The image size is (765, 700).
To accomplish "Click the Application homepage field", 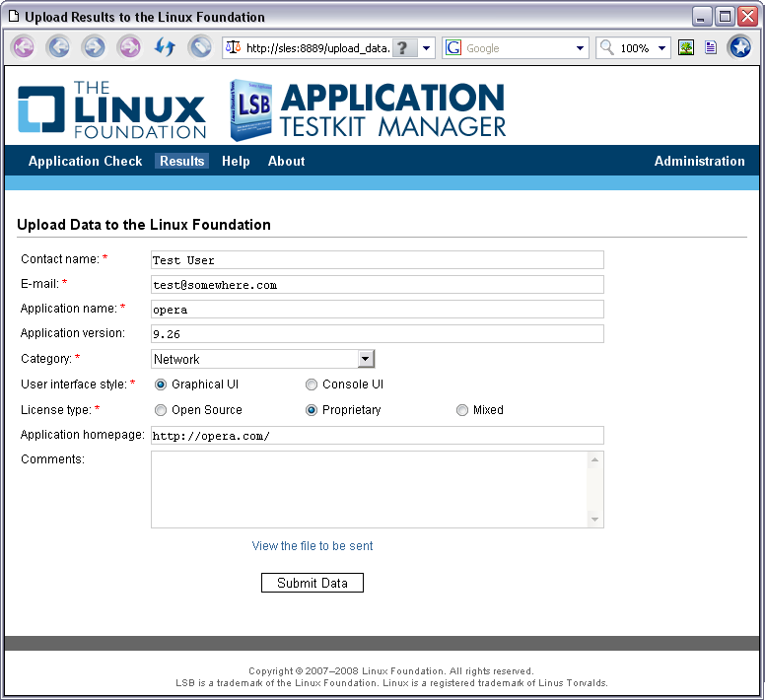I will (378, 435).
